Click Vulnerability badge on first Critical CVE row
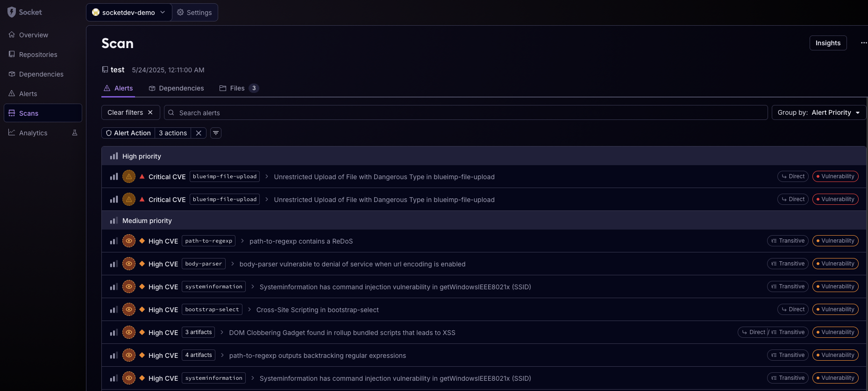The image size is (868, 391). pyautogui.click(x=835, y=176)
